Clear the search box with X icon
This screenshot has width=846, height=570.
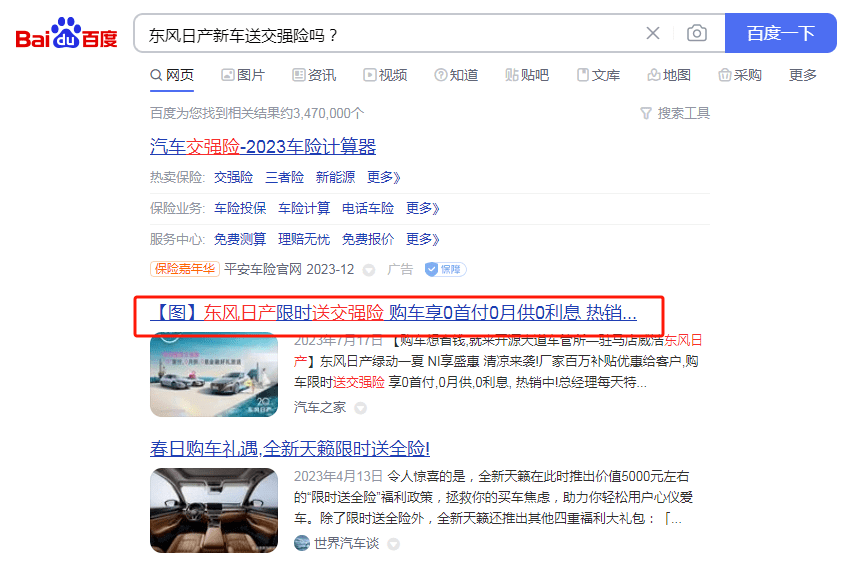tap(653, 33)
